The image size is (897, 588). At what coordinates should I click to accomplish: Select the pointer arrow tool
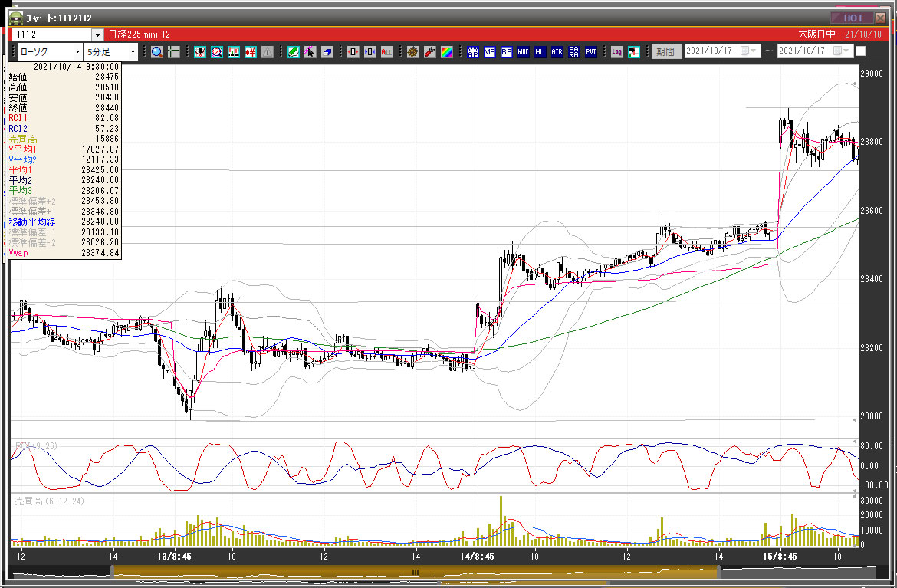point(310,52)
